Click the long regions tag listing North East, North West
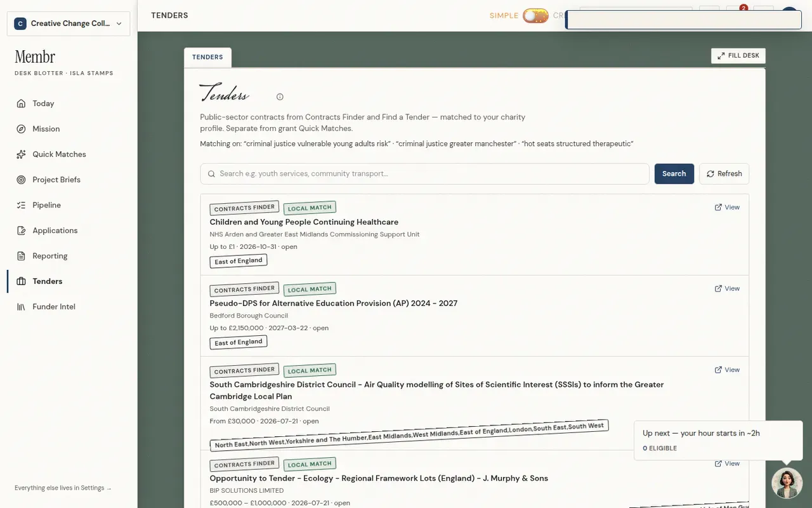The image size is (812, 508). click(x=409, y=435)
